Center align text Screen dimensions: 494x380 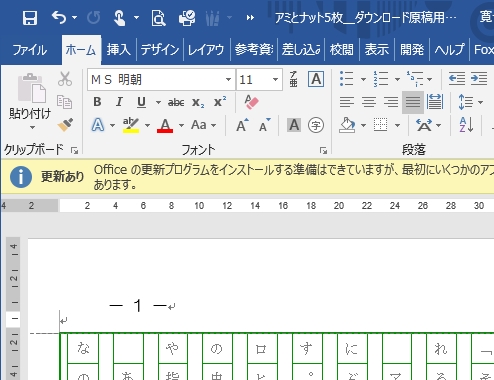click(x=369, y=102)
